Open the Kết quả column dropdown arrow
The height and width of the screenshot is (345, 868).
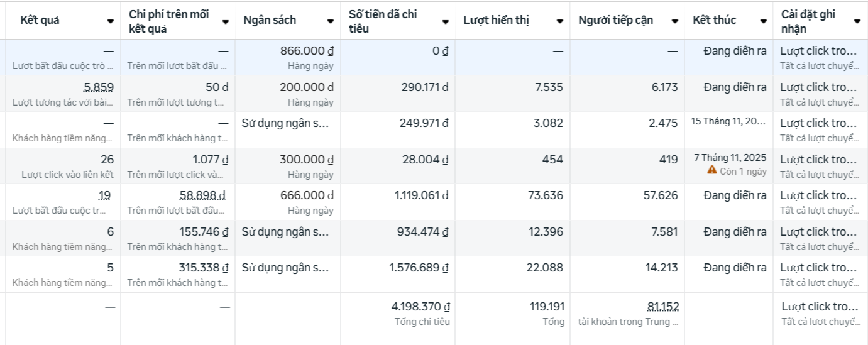pos(111,21)
